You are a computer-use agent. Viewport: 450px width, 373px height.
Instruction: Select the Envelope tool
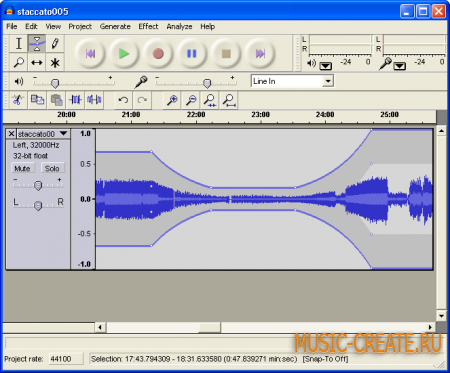coord(37,43)
